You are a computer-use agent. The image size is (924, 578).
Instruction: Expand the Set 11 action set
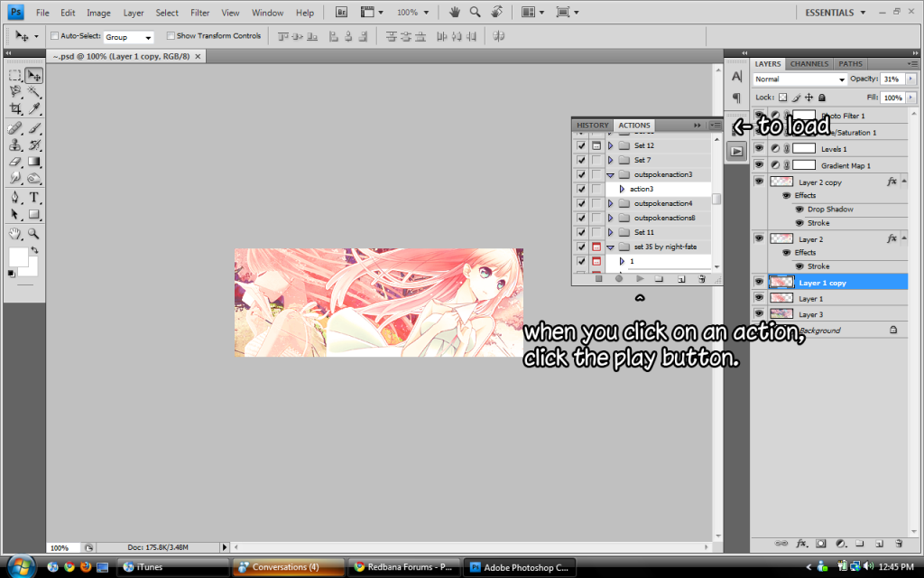611,232
